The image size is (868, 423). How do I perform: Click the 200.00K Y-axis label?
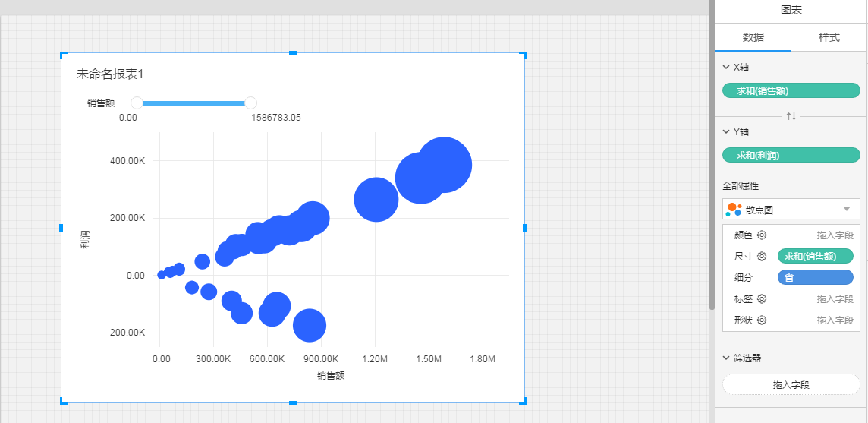[x=128, y=218]
